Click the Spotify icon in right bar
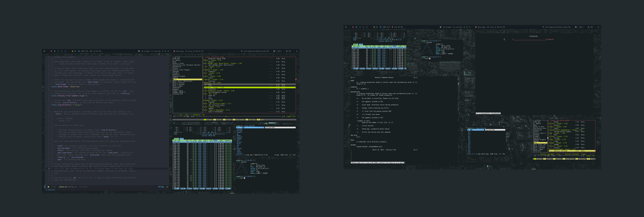644x217 pixels. (x=440, y=27)
